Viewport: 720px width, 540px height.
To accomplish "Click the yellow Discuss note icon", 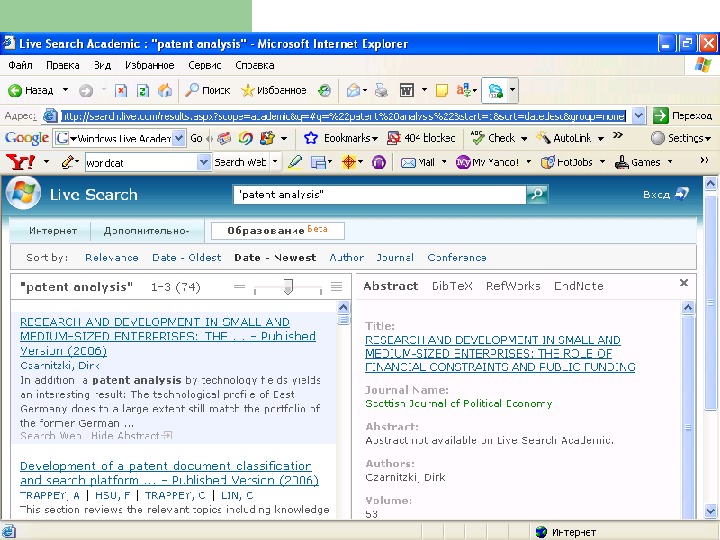I will coord(442,90).
